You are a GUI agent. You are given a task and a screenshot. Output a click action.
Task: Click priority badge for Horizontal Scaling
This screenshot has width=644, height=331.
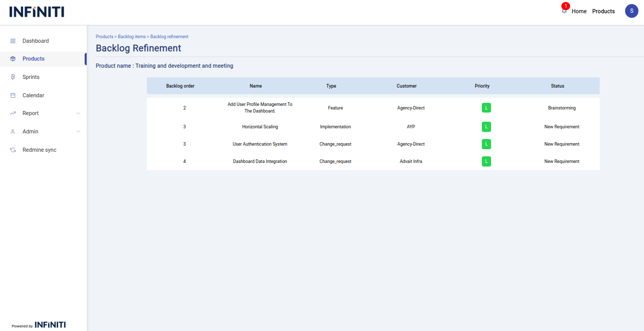pos(486,127)
